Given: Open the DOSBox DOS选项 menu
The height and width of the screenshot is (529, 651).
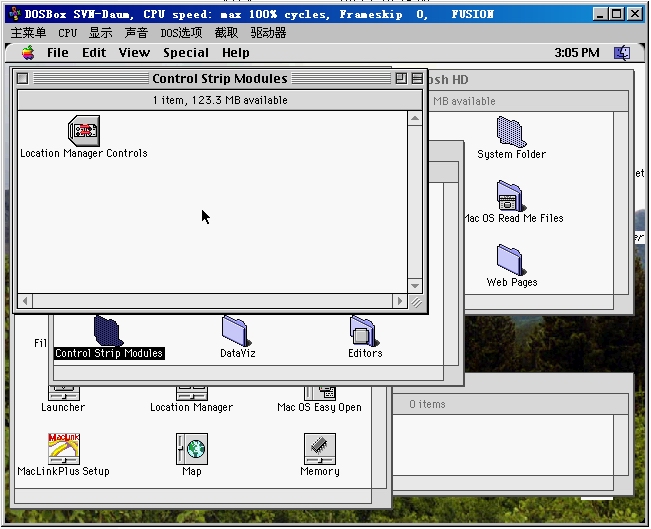Looking at the screenshot, I should pos(181,33).
